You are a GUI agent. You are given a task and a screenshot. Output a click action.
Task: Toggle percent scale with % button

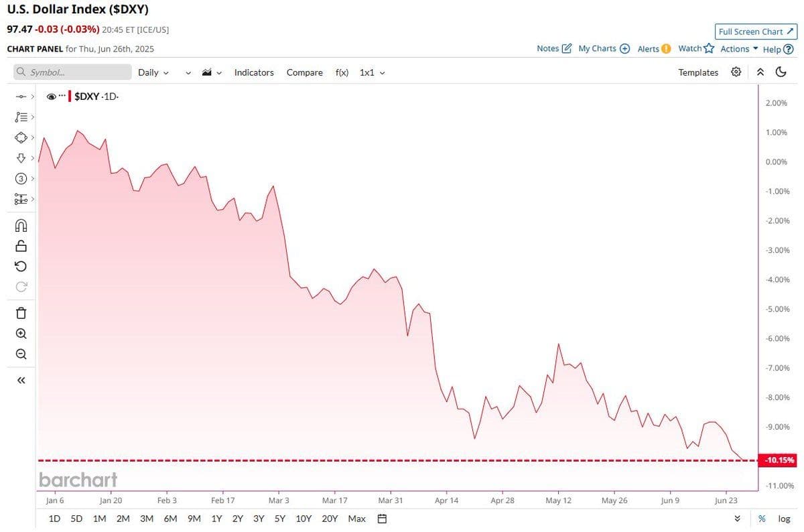click(x=762, y=519)
